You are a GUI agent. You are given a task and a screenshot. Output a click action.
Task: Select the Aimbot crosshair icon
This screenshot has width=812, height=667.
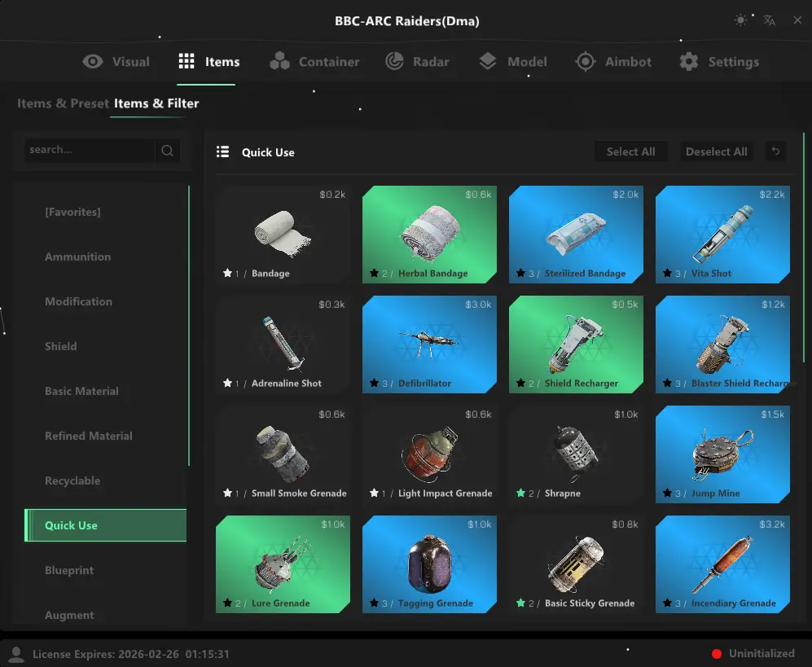pyautogui.click(x=584, y=61)
